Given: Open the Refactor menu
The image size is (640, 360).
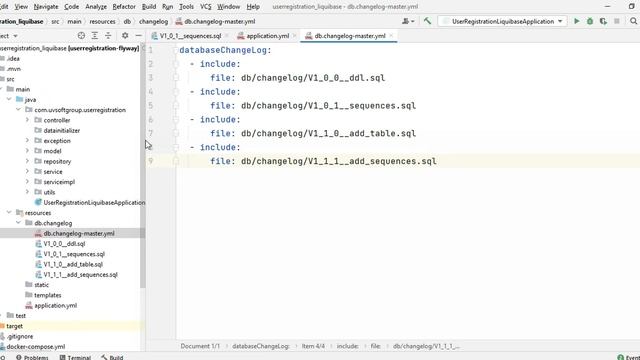Looking at the screenshot, I should [x=124, y=7].
